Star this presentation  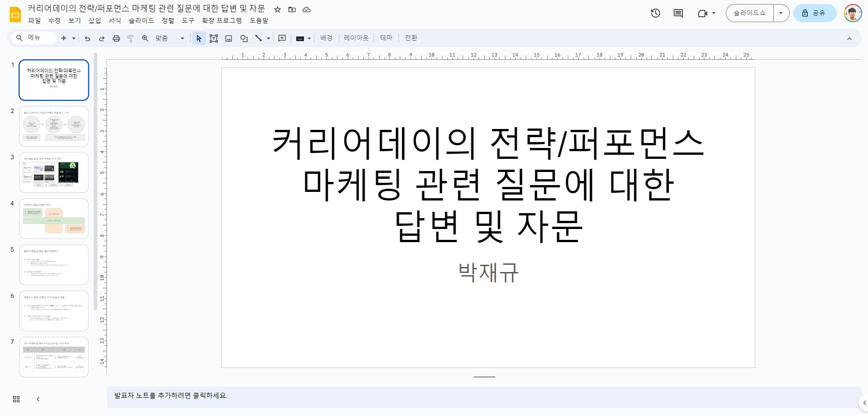coord(278,10)
